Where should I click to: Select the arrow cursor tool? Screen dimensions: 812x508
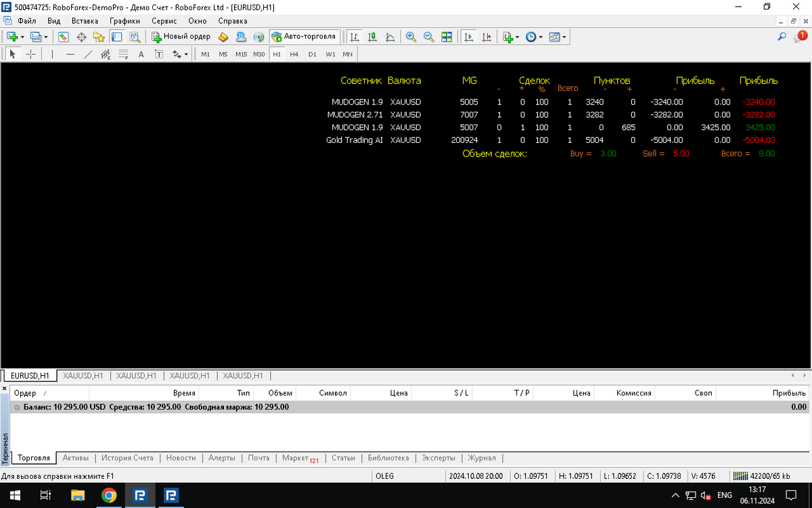12,54
